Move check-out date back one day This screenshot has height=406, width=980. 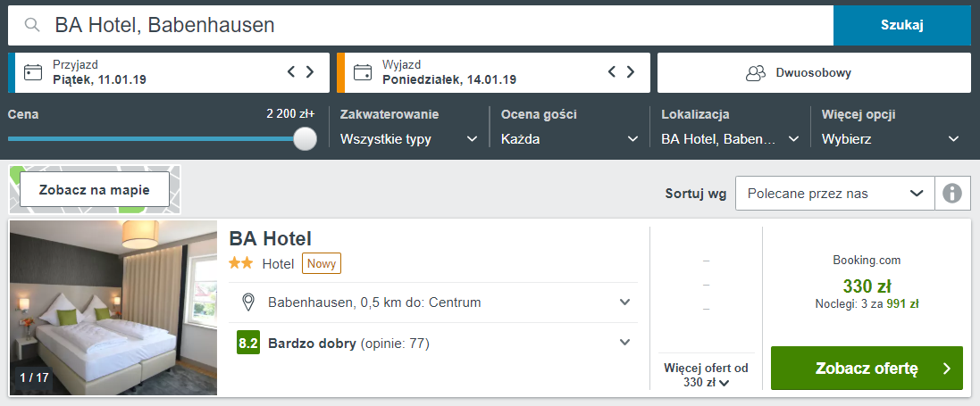click(x=612, y=72)
